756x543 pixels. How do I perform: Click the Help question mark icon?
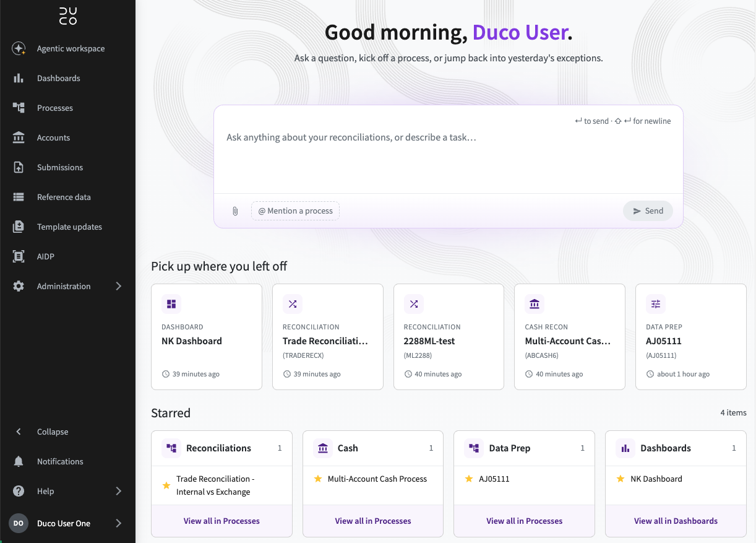coord(19,491)
